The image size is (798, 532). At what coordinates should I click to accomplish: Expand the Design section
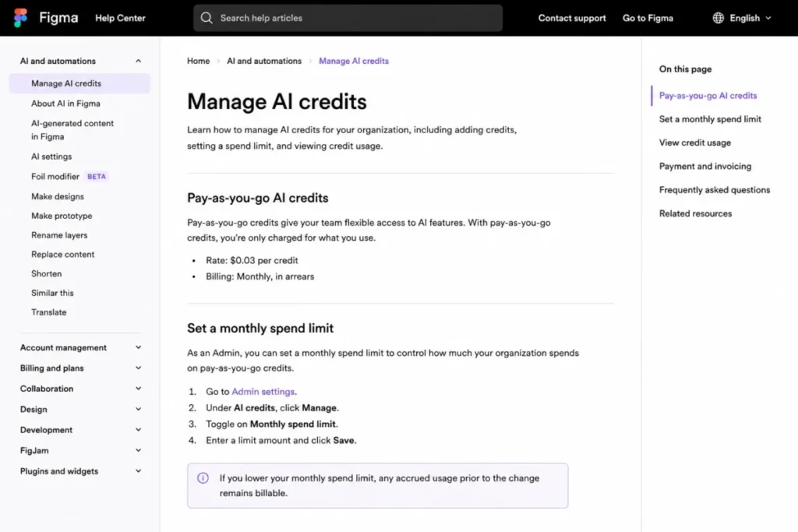(138, 409)
